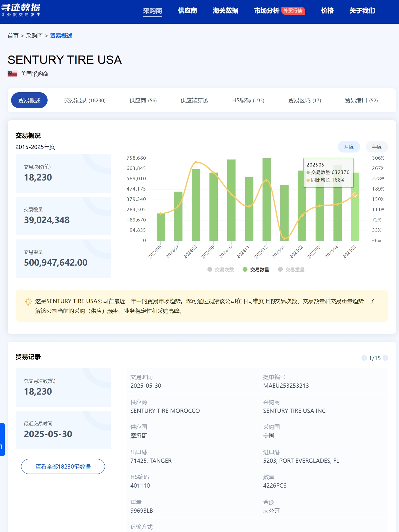399x532 pixels.
Task: Click 贸易概述 breadcrumb link
Action: coord(61,36)
